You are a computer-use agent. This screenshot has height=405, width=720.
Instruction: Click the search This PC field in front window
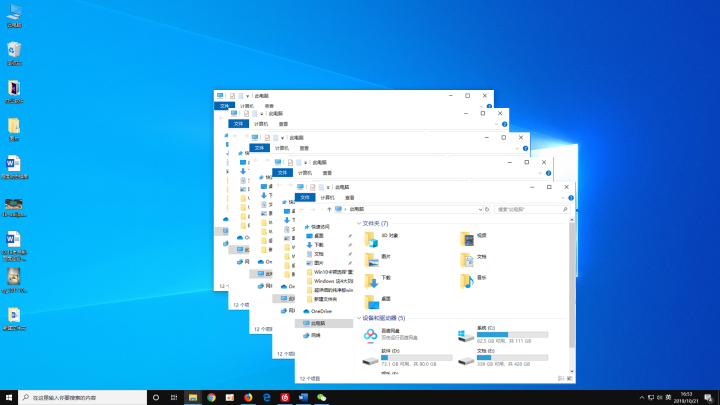pos(533,209)
